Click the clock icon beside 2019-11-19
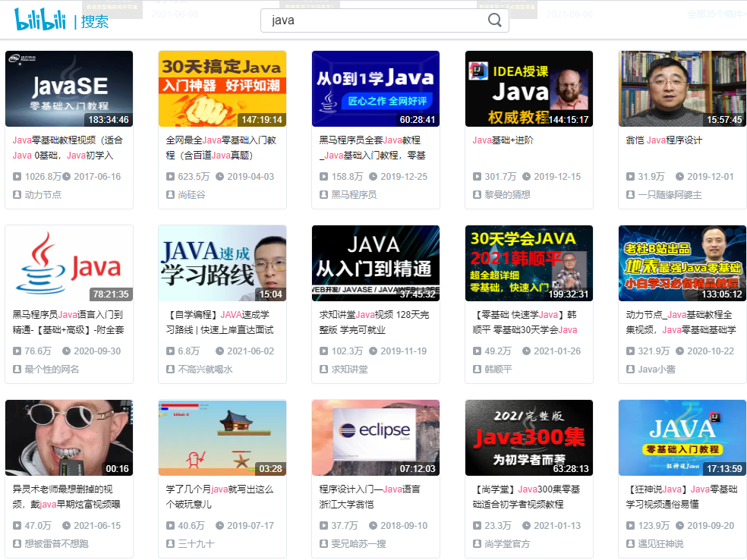 coord(373,351)
